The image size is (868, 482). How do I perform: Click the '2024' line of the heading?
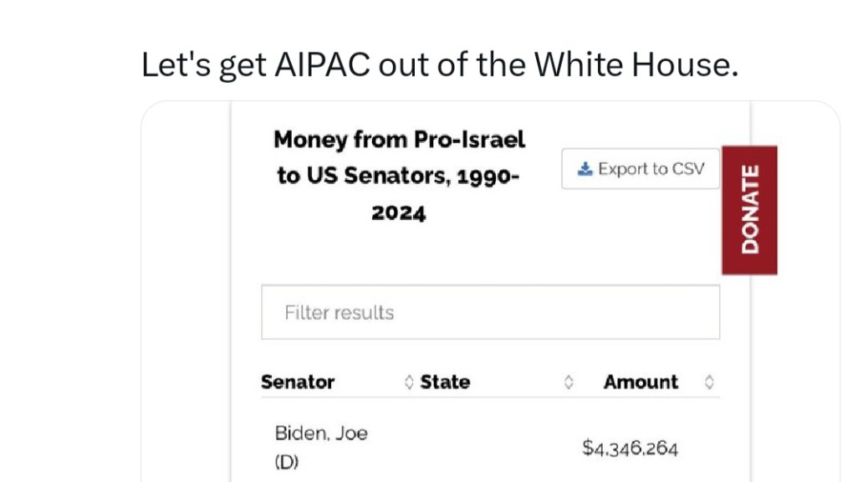coord(399,213)
